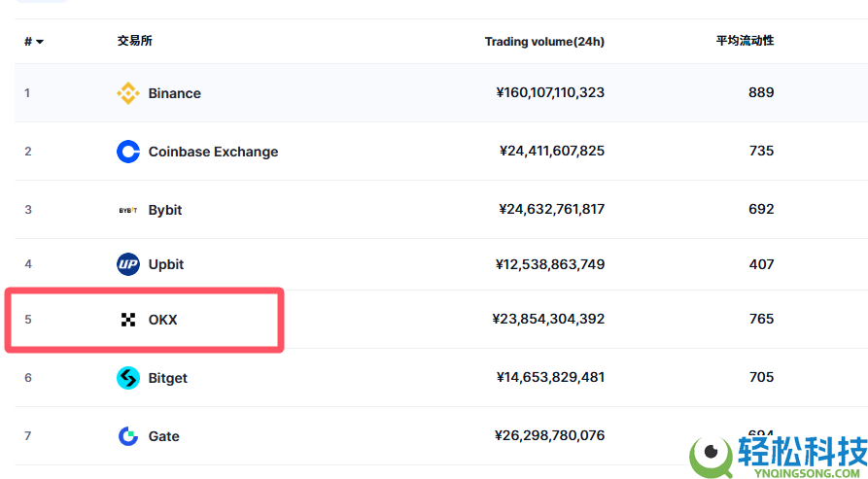This screenshot has height=479, width=868.
Task: Click rank number 7 in Gate row
Action: (27, 436)
